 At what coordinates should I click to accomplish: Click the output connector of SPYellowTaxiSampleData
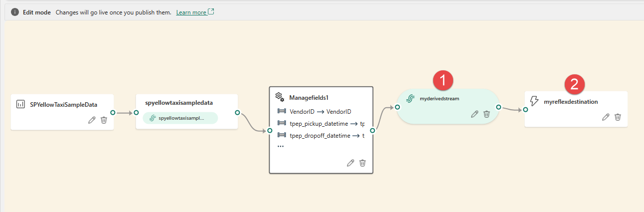(x=113, y=113)
